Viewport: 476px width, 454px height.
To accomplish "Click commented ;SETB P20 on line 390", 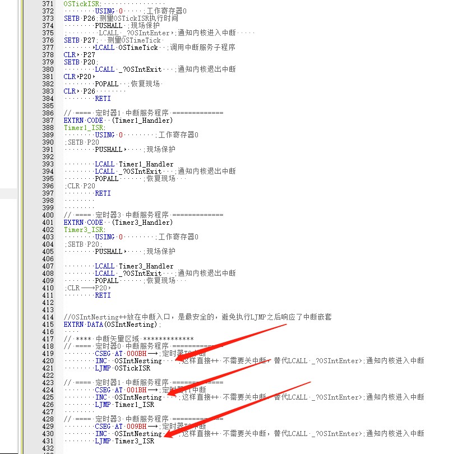I will coord(82,142).
